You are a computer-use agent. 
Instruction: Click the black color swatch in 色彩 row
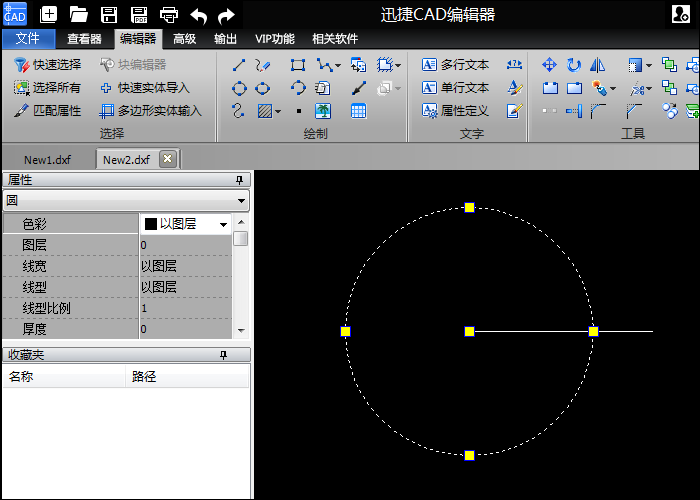(151, 224)
